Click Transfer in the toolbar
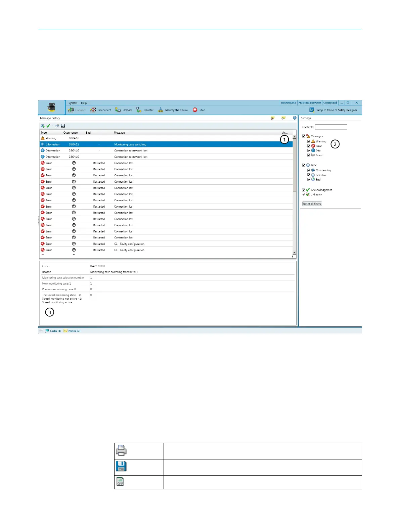Screen dimensions: 400x532 (x=145, y=110)
